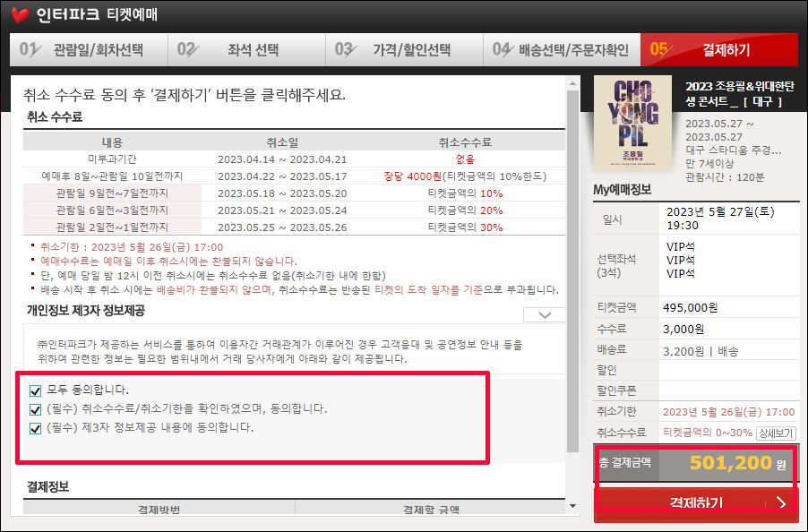808x532 pixels.
Task: Click the scrollbar up arrow
Action: (x=572, y=83)
